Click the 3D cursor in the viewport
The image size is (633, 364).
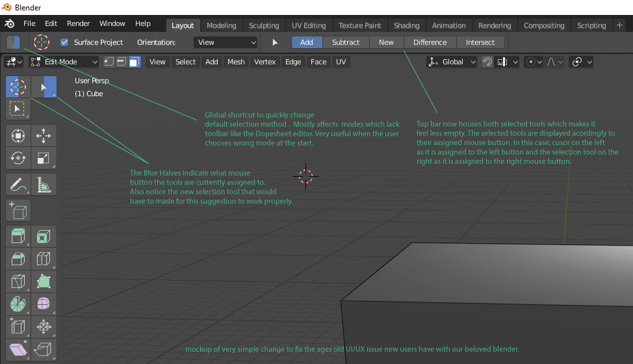(x=305, y=176)
